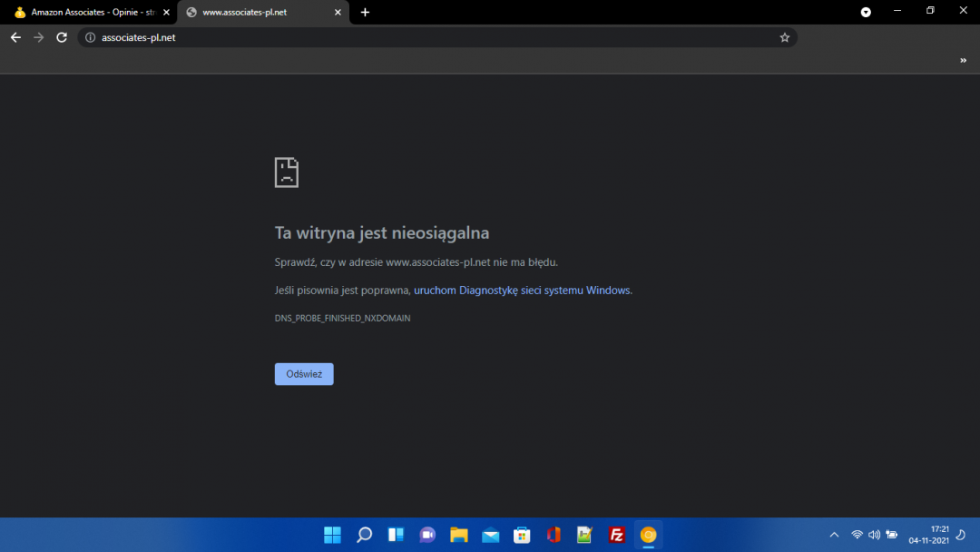Open Microsoft Teams chat from the taskbar
The height and width of the screenshot is (552, 980).
coord(426,535)
